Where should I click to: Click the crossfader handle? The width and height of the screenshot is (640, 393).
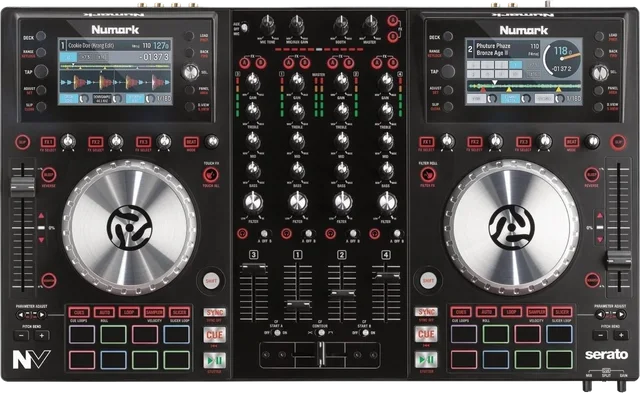point(321,353)
